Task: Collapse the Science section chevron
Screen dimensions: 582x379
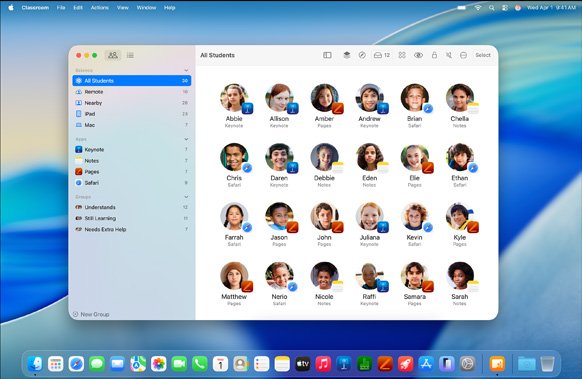Action: pyautogui.click(x=186, y=70)
